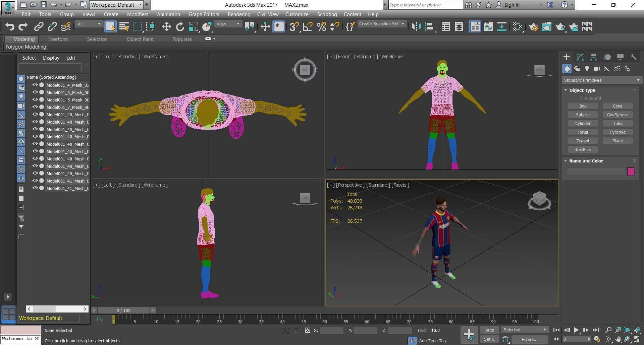
Task: Select the Lights category icon
Action: coord(587,69)
